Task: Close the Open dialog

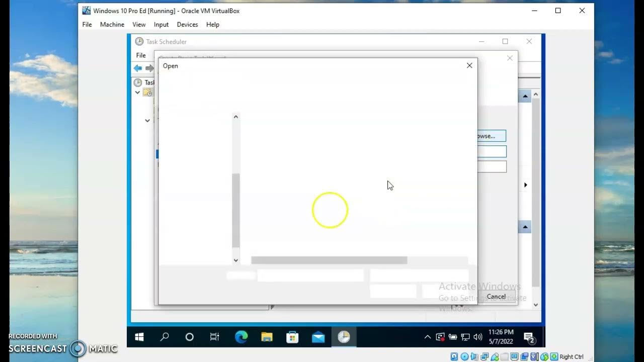Action: click(469, 65)
